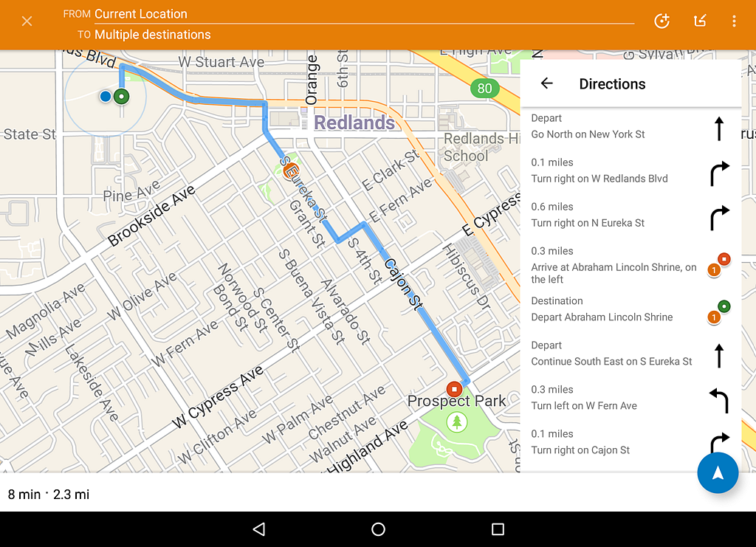The image size is (756, 547).
Task: Select 'Turn left on W Fern Ave' step
Action: pyautogui.click(x=631, y=398)
